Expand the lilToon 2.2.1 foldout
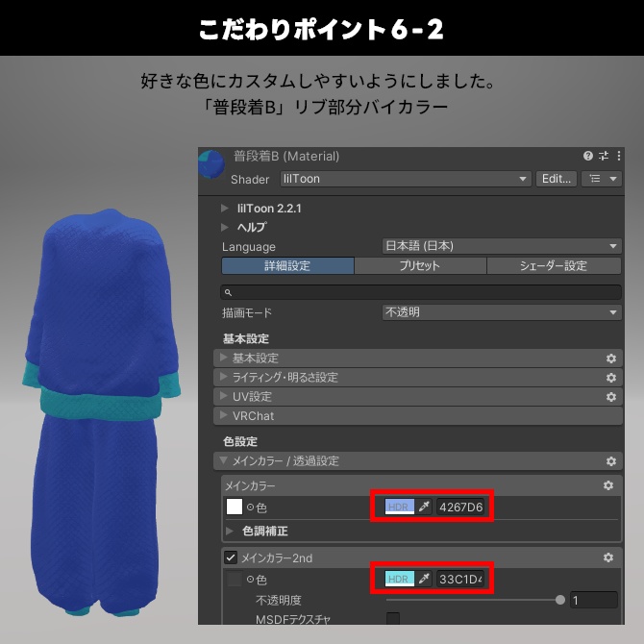This screenshot has width=644, height=644. click(224, 209)
